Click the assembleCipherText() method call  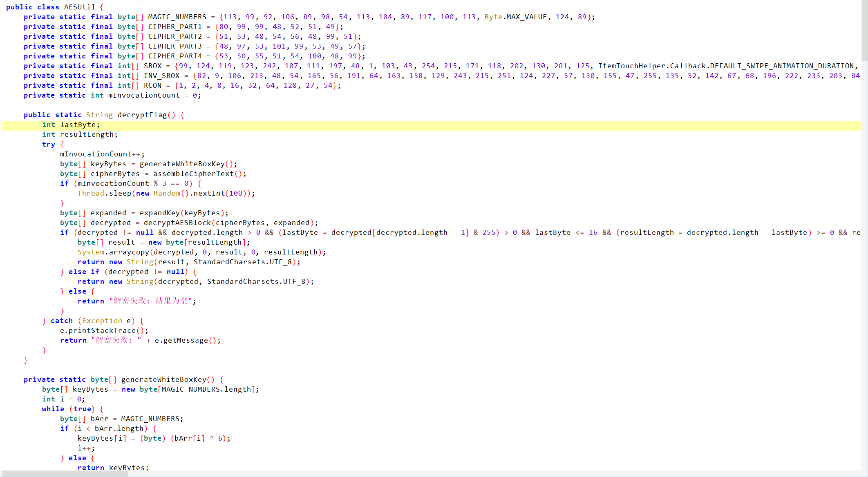point(197,174)
